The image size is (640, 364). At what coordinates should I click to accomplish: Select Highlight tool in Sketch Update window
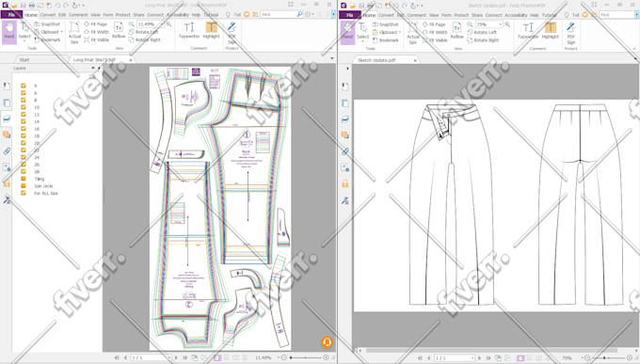click(551, 31)
